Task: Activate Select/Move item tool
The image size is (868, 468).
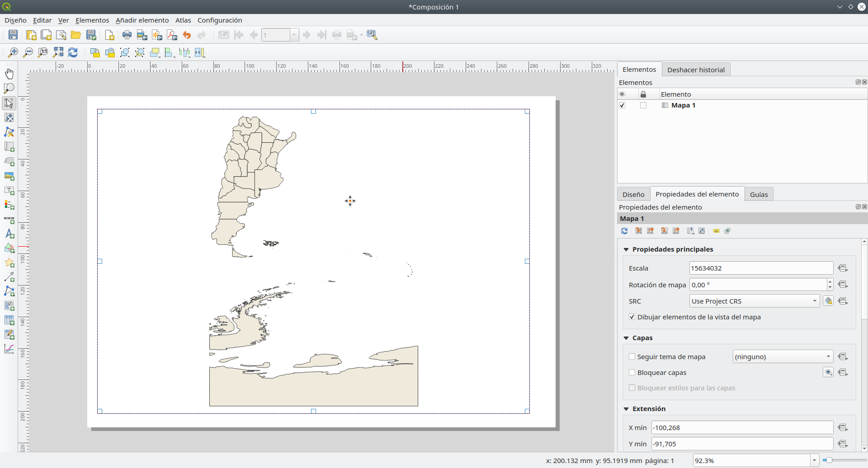Action: (9, 103)
